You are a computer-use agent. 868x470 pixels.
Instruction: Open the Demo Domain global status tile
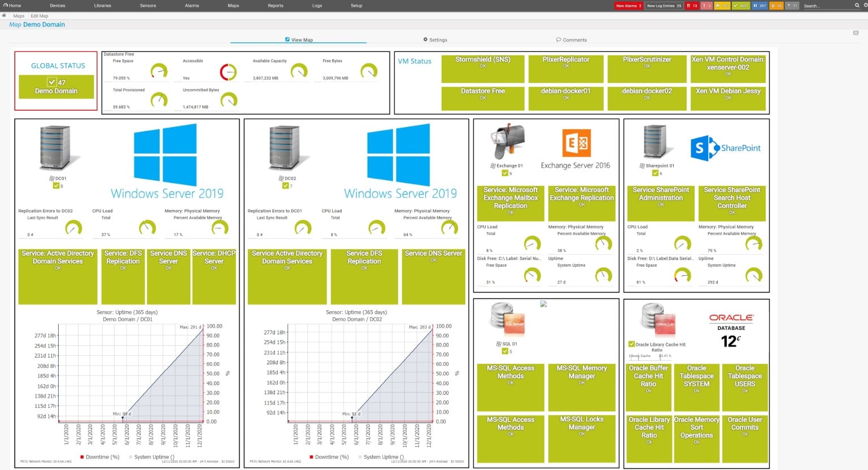coord(56,86)
